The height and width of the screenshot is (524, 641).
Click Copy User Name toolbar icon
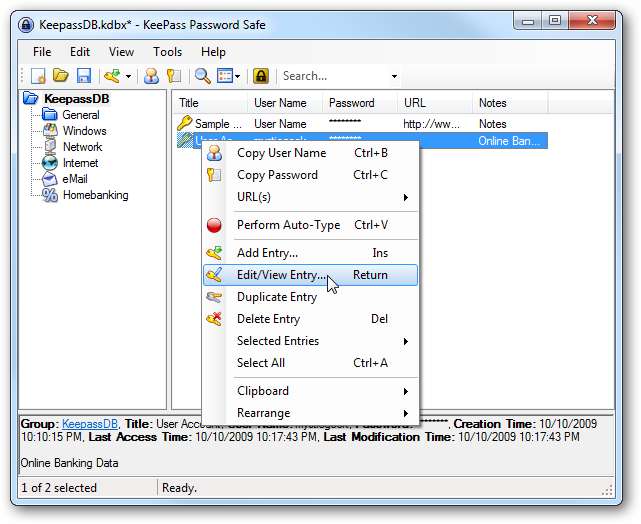tap(151, 76)
